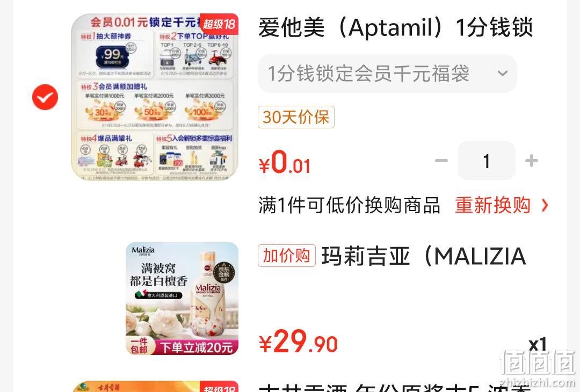This screenshot has height=392, width=580.
Task: Uncheck the red Aptamil item checkbox
Action: coord(45,97)
